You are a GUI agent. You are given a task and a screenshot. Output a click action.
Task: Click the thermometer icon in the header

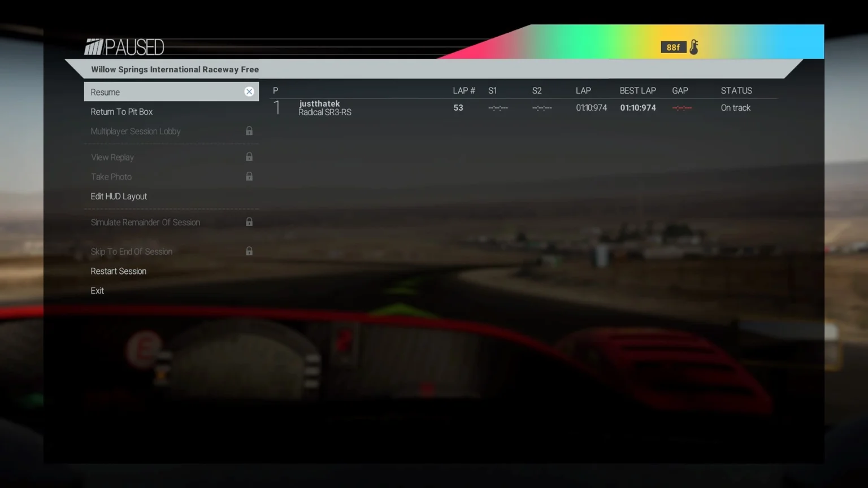(694, 47)
